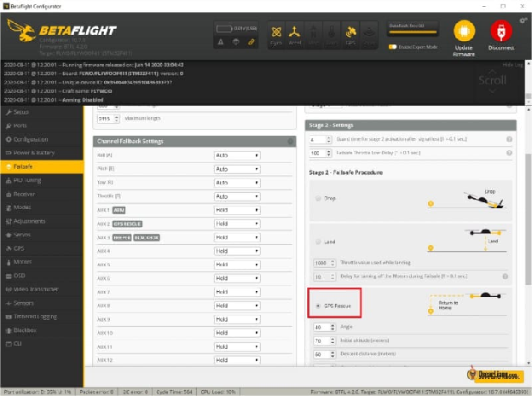This screenshot has width=532, height=396.
Task: Open the Video Transmitter tab
Action: point(42,289)
